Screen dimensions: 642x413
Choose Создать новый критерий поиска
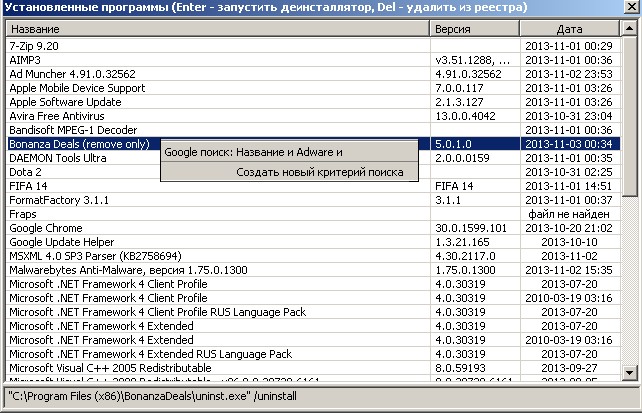coord(289,172)
